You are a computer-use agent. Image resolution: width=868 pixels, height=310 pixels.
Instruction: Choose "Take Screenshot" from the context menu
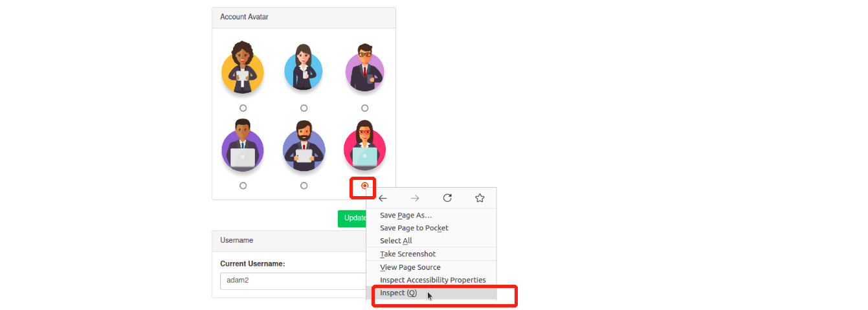tap(408, 254)
